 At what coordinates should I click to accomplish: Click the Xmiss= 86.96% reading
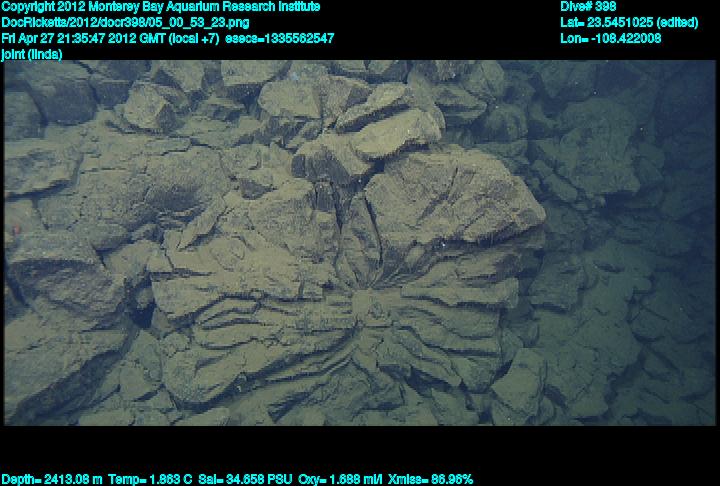click(430, 480)
